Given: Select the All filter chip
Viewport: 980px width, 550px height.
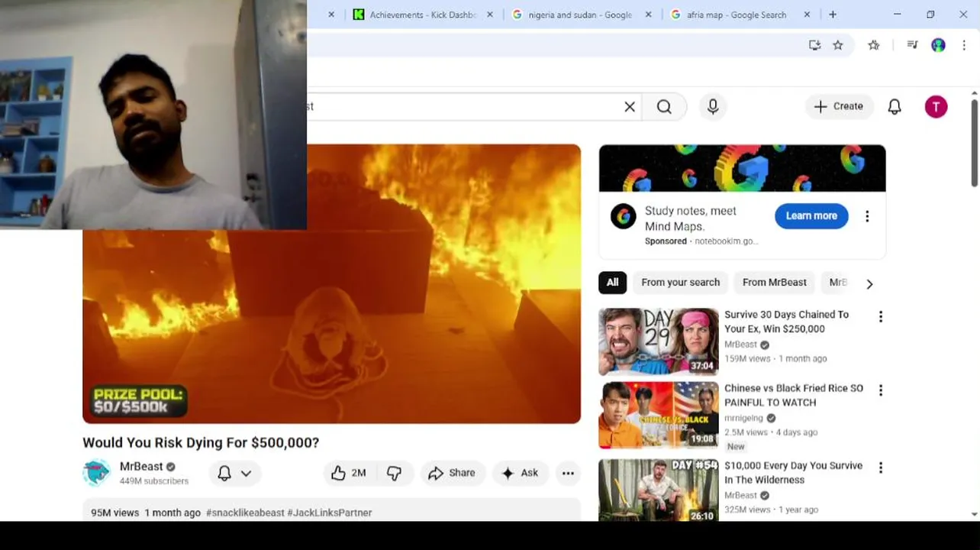Looking at the screenshot, I should click(613, 282).
